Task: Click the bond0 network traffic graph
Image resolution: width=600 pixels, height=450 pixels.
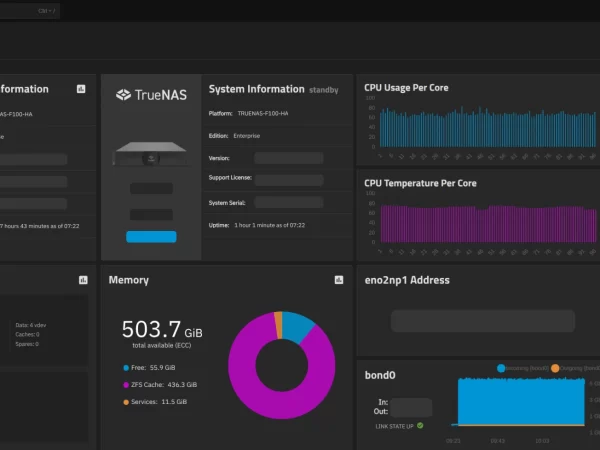Action: click(x=520, y=402)
